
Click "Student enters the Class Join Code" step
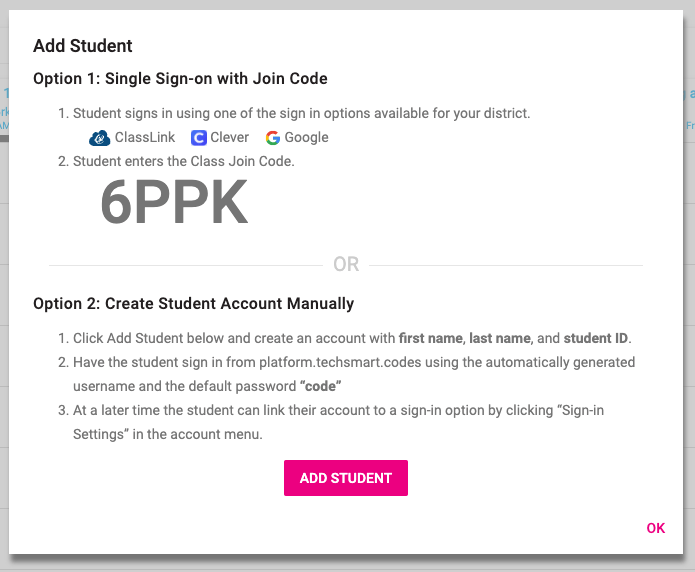[183, 160]
